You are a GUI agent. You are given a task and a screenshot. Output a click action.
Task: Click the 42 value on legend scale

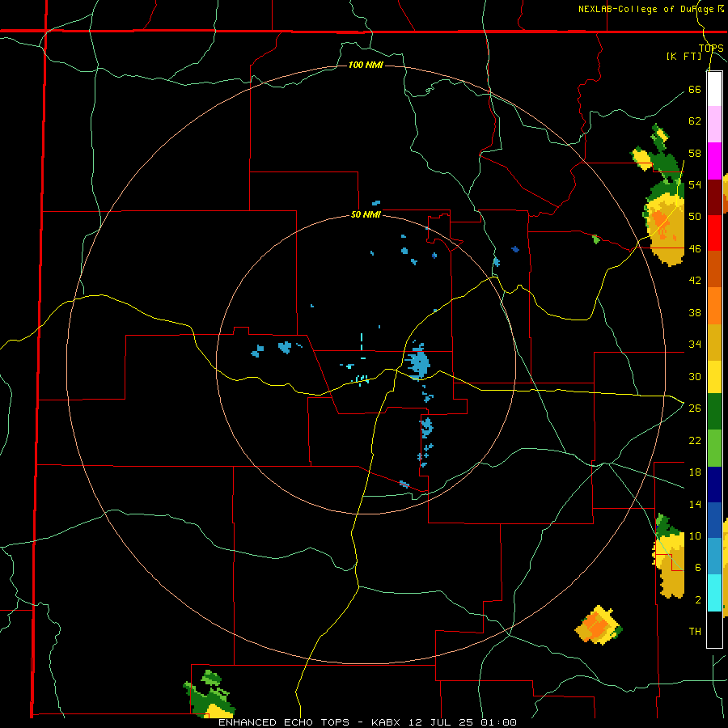pos(695,281)
